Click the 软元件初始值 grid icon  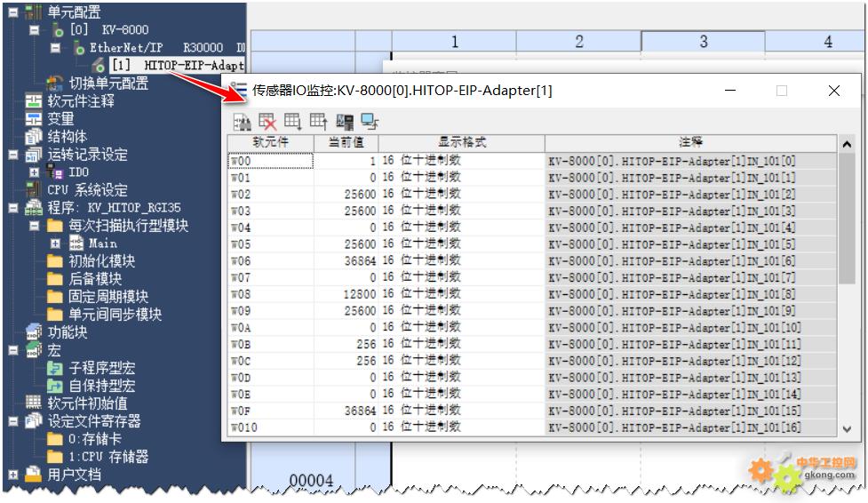(x=34, y=403)
